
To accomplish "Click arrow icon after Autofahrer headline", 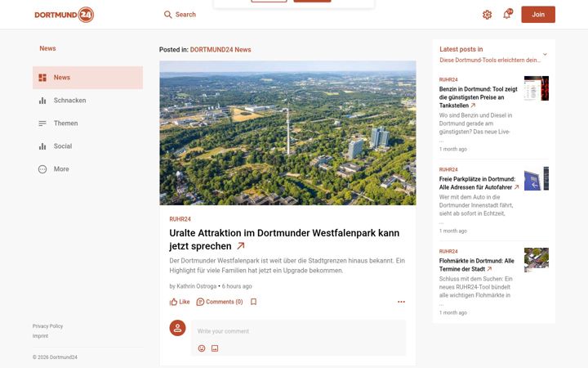I will 517,187.
